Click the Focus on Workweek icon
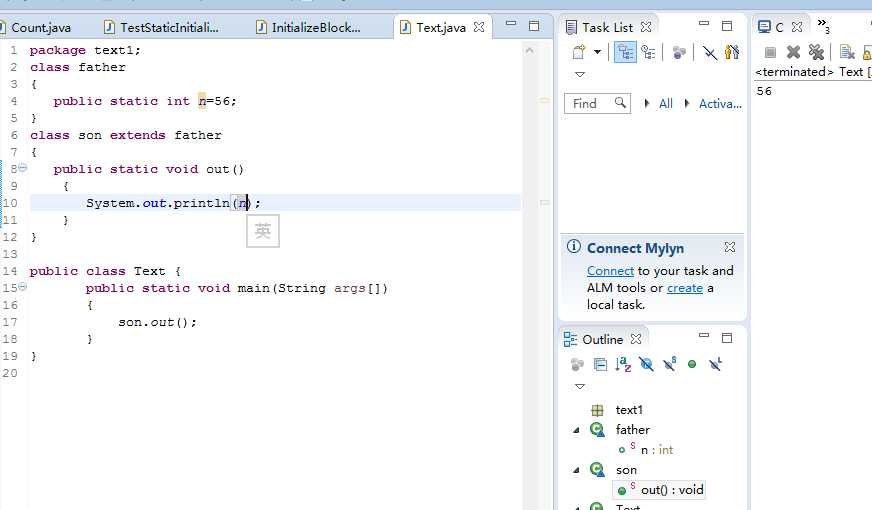The width and height of the screenshot is (872, 510). [x=679, y=52]
